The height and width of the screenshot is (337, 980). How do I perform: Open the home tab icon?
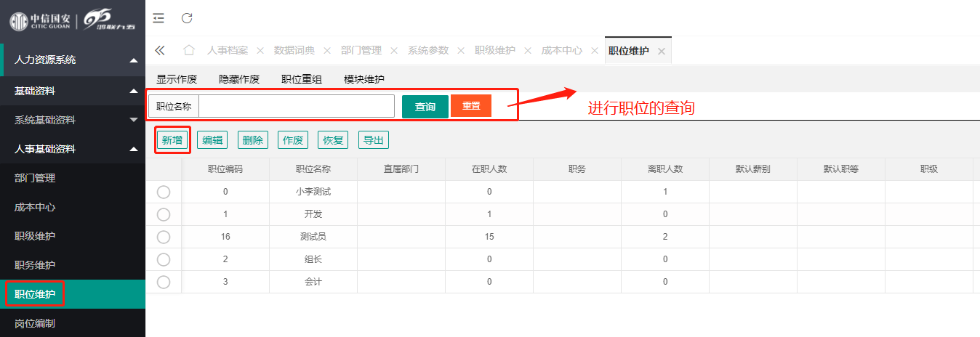click(x=189, y=50)
